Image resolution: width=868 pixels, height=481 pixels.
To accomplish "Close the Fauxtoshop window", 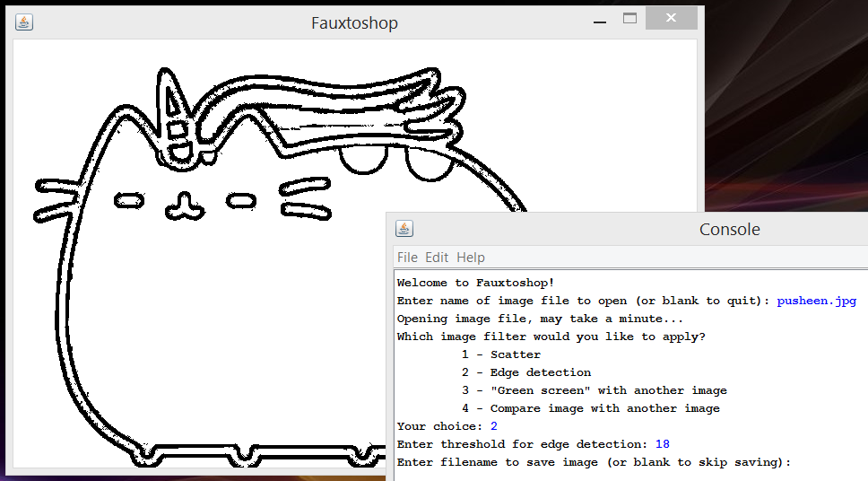I will click(x=671, y=18).
